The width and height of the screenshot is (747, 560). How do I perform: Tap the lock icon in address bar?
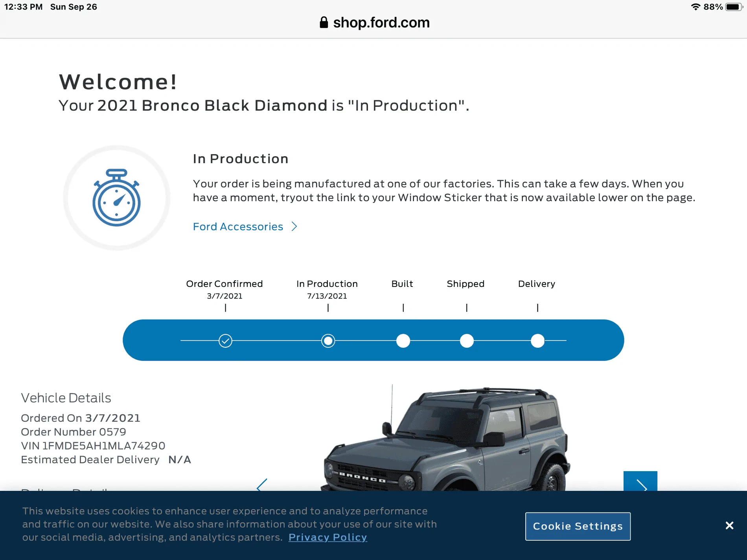click(x=324, y=22)
